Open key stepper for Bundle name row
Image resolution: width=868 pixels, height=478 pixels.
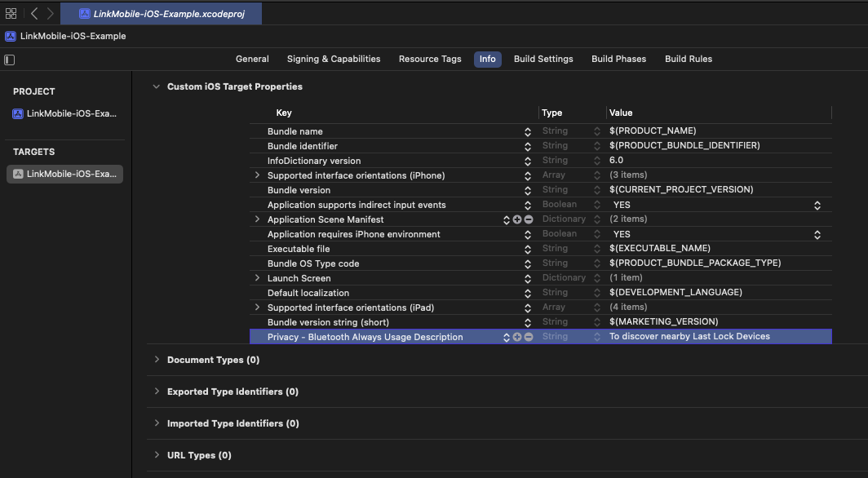point(528,131)
